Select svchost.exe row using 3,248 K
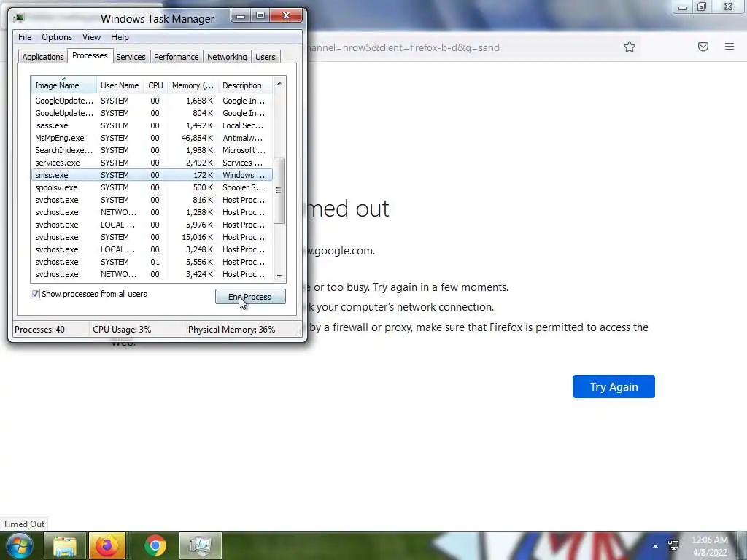The image size is (747, 560). click(x=152, y=249)
